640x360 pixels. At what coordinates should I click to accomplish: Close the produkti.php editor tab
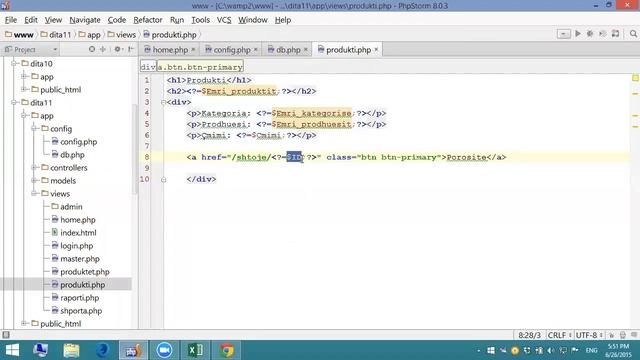point(376,49)
